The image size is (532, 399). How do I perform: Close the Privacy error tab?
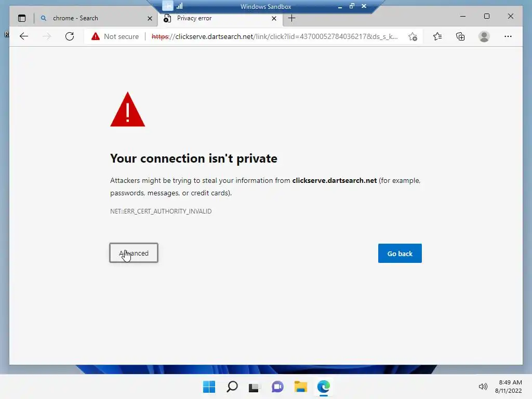pyautogui.click(x=274, y=18)
